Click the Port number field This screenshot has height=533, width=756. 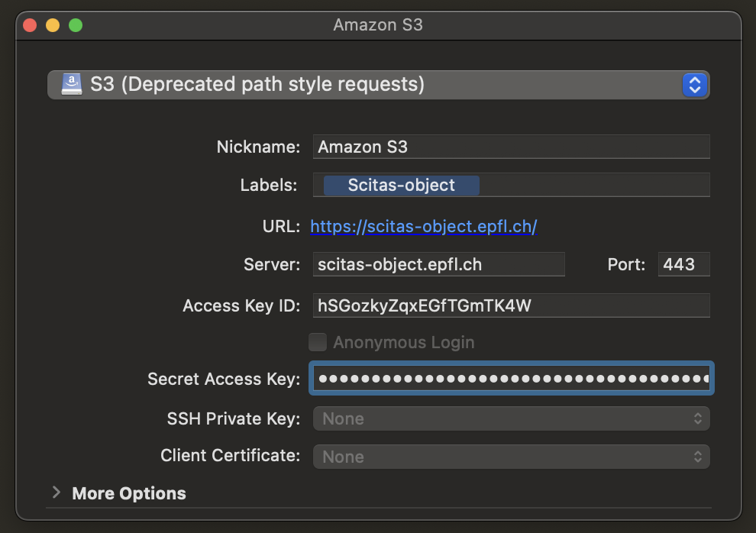(x=683, y=264)
